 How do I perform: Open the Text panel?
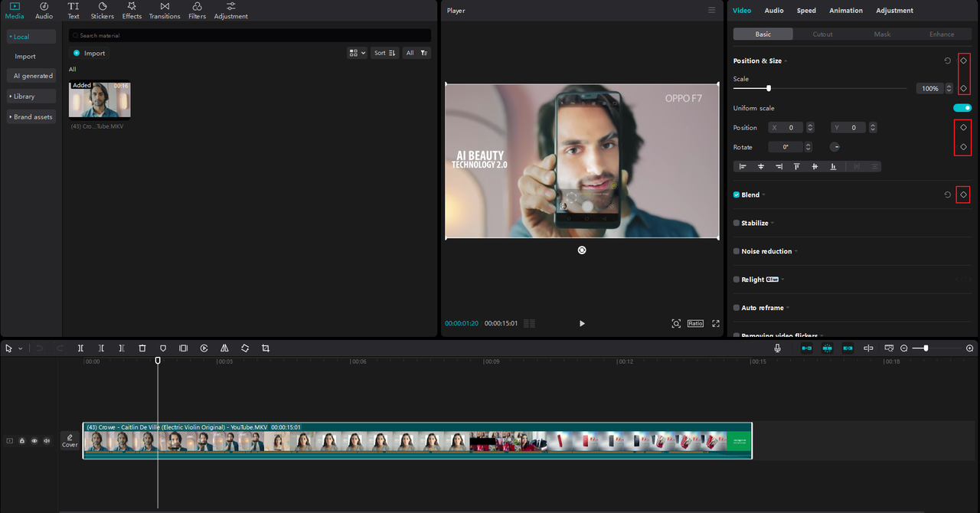click(73, 11)
